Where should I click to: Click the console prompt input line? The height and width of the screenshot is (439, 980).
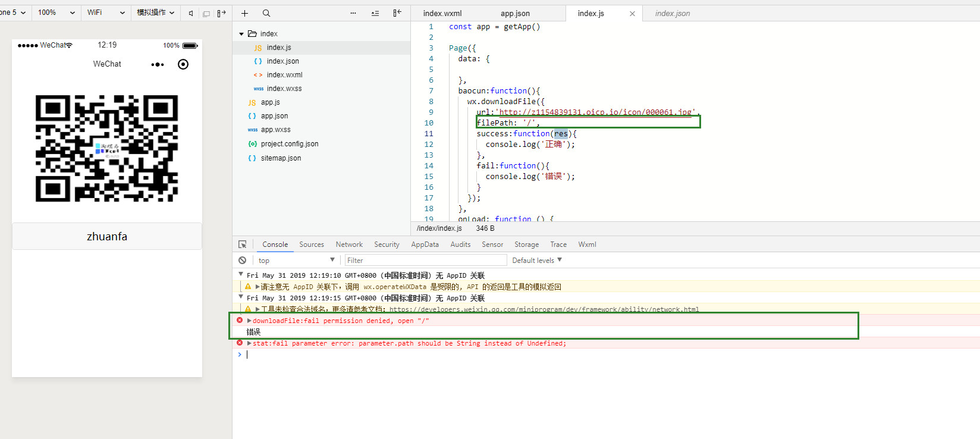click(x=607, y=355)
